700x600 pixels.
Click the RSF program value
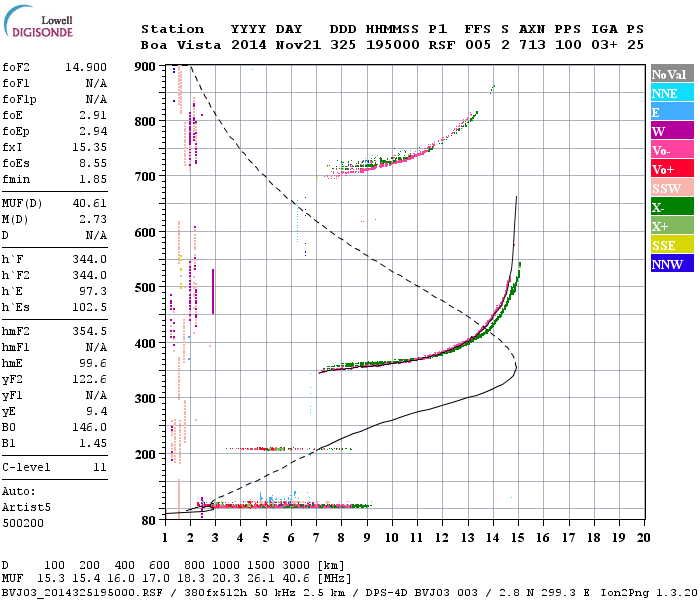(442, 45)
